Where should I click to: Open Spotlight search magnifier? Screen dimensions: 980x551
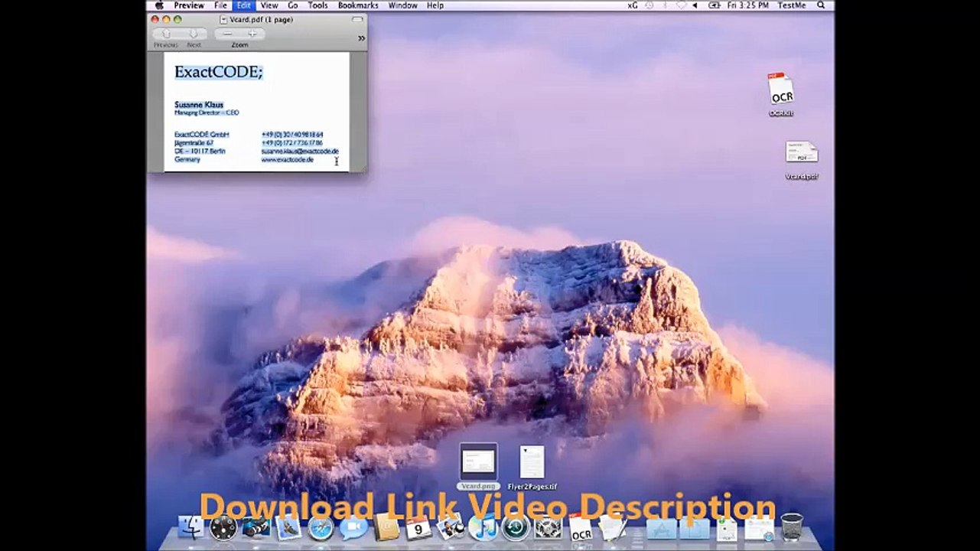(821, 5)
